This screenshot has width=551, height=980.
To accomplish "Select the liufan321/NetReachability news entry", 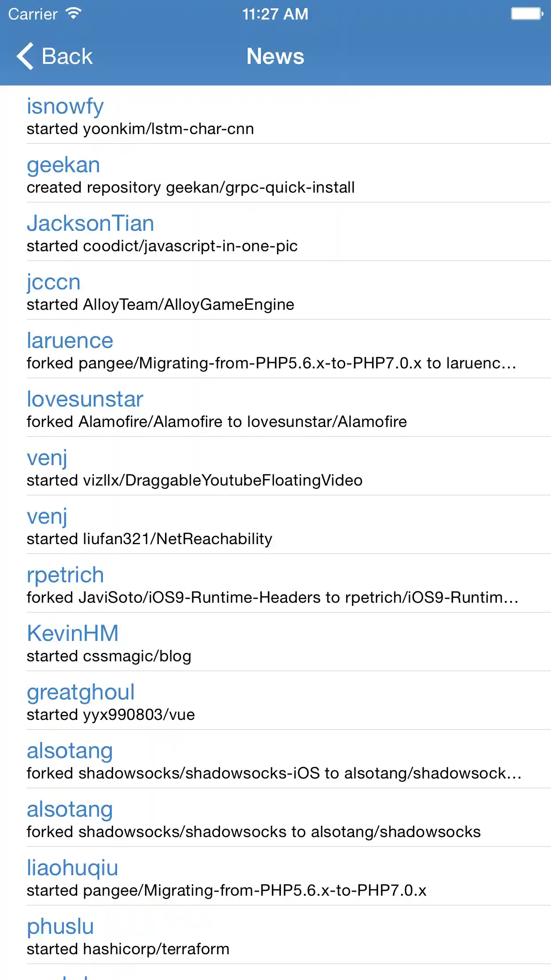I will pos(150,539).
